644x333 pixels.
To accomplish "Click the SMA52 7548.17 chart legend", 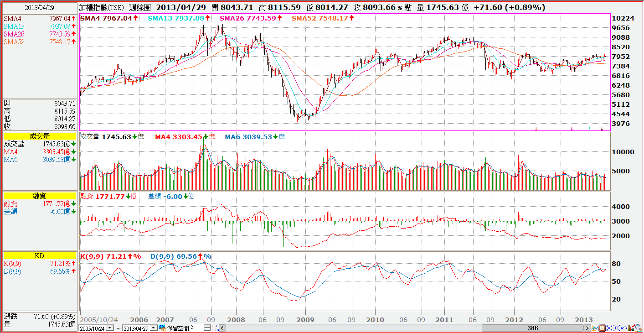I will (323, 18).
